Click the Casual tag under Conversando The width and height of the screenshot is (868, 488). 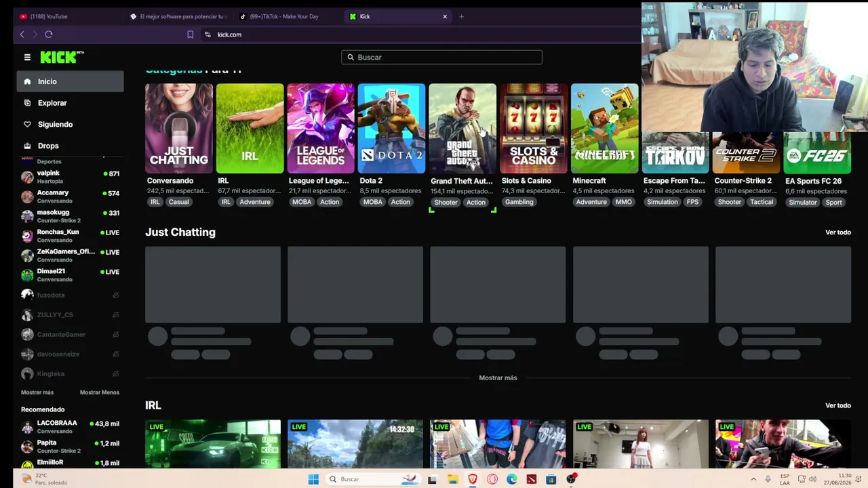click(179, 202)
